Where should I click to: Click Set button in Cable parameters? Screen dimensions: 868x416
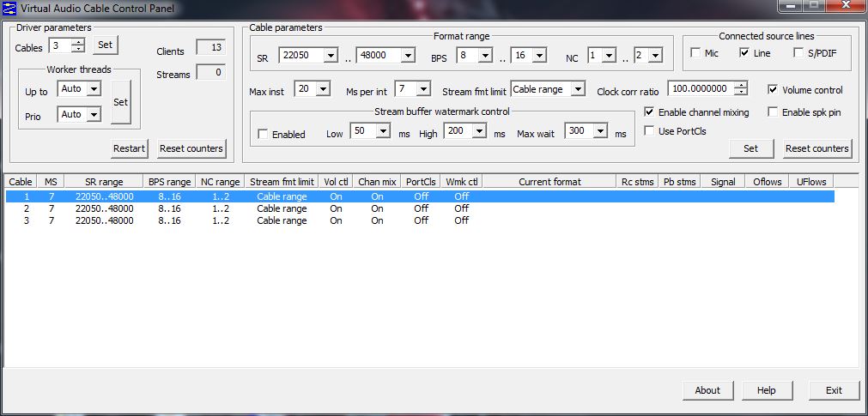tap(750, 148)
